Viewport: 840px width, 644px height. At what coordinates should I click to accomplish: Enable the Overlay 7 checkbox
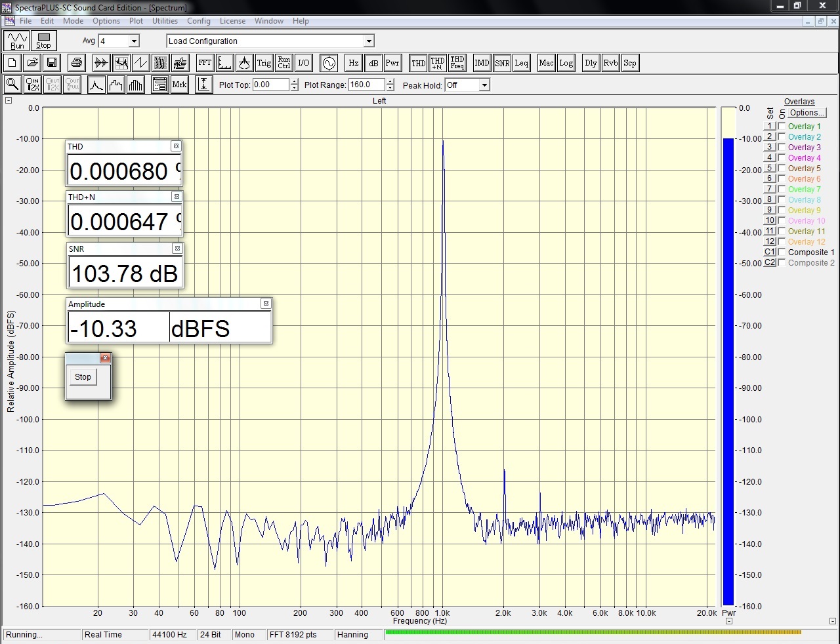tap(782, 190)
